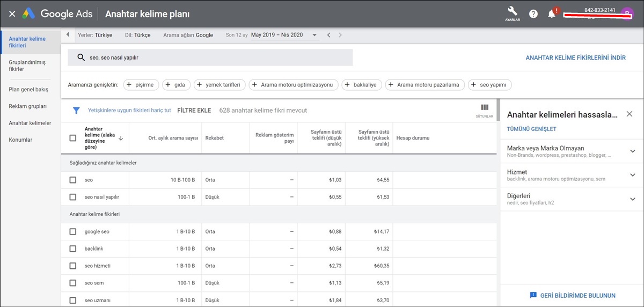The height and width of the screenshot is (307, 644).
Task: Open the account avatar at the top right
Action: 627,13
